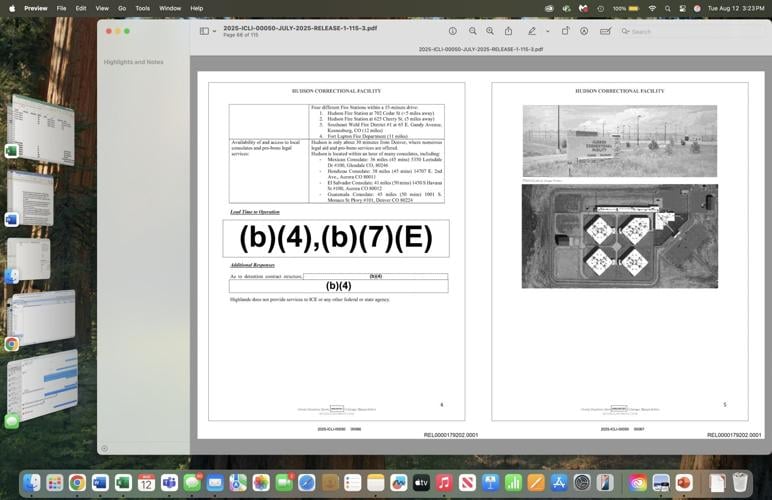Open Finder from the Dock

[x=32, y=483]
